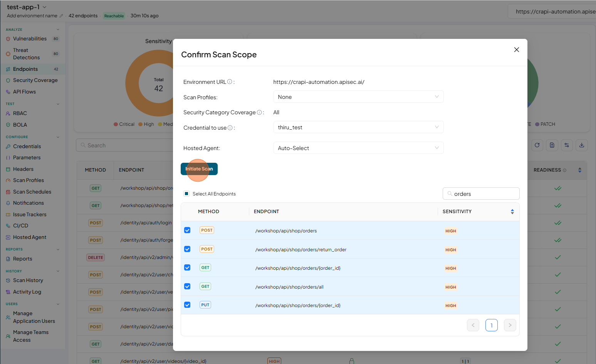Click the Critical legend color dot
596x364 pixels.
click(116, 124)
